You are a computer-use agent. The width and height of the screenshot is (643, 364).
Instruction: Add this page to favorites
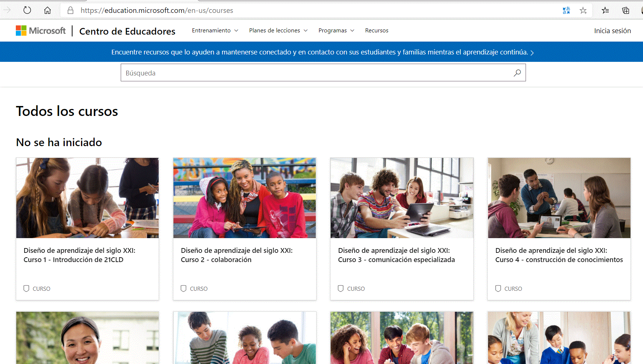pos(583,11)
